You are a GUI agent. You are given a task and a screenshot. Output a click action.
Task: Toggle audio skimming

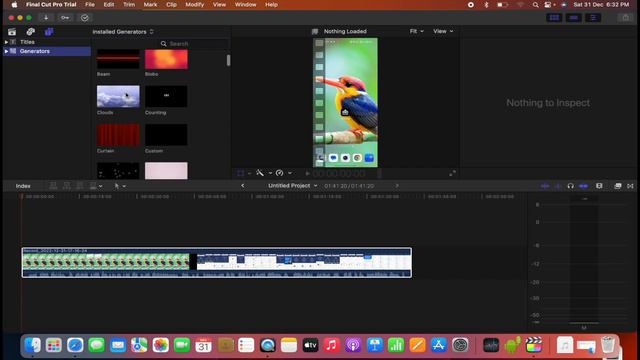(558, 186)
